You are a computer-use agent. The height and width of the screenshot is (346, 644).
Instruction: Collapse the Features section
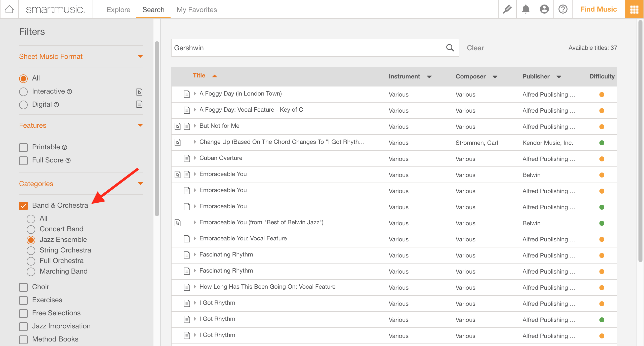click(140, 125)
